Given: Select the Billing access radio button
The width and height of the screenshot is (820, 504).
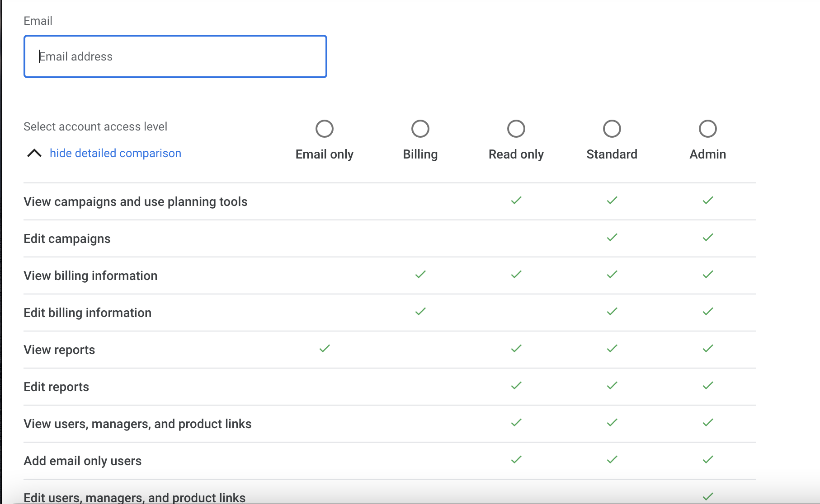Looking at the screenshot, I should (420, 128).
